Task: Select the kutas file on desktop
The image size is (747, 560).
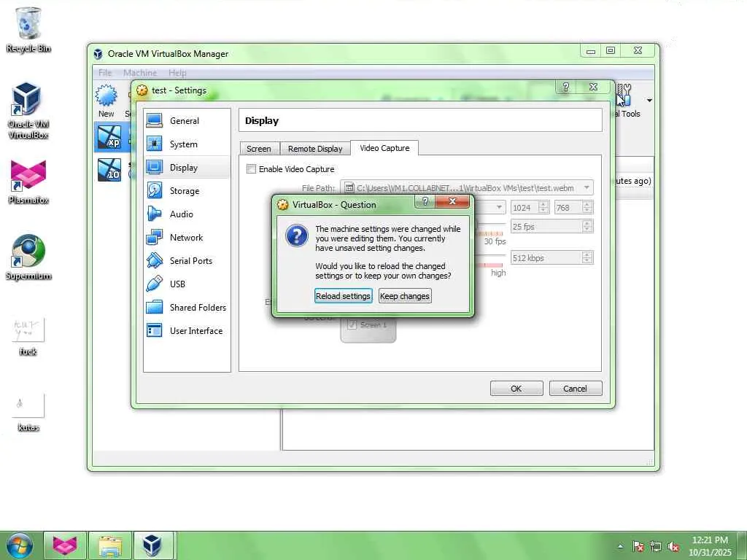Action: 28,413
